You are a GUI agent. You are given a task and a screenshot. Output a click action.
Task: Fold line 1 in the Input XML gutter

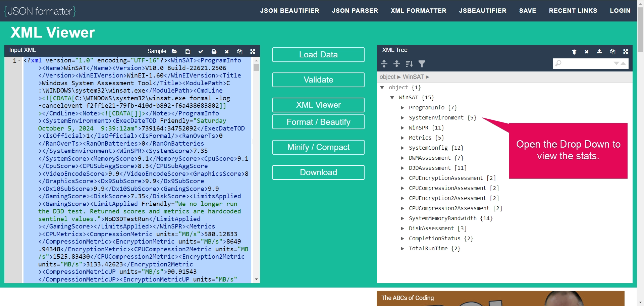19,61
